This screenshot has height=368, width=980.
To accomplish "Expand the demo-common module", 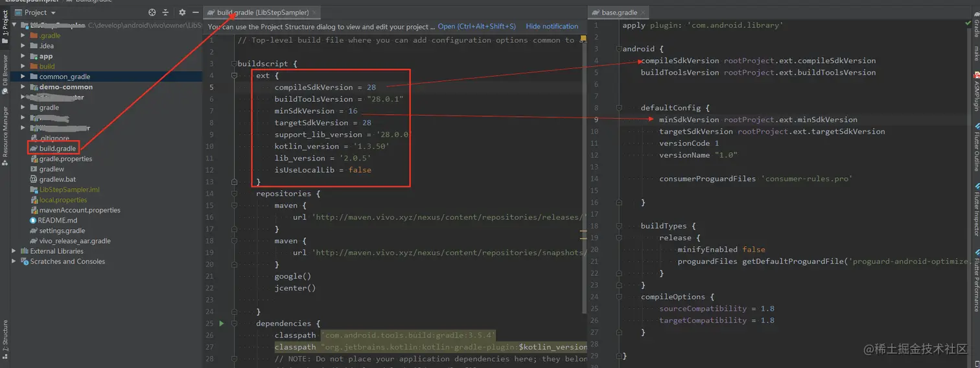I will tap(23, 87).
